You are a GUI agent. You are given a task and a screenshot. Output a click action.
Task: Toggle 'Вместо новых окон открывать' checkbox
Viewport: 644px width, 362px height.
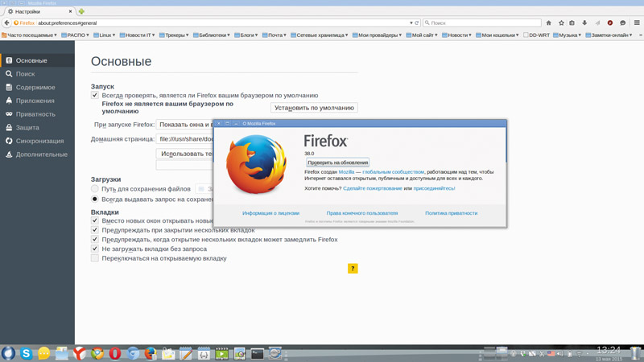(94, 220)
